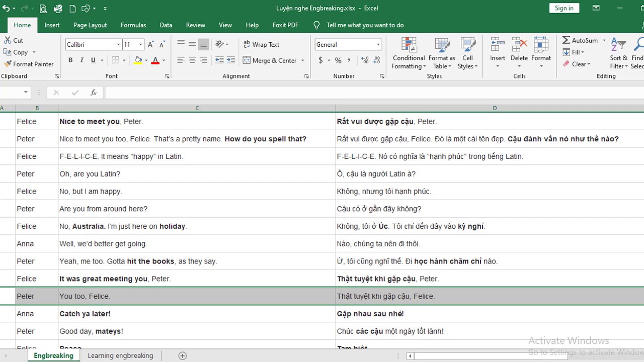This screenshot has height=362, width=644.
Task: Click the Accounting dollar sign format icon
Action: click(320, 60)
